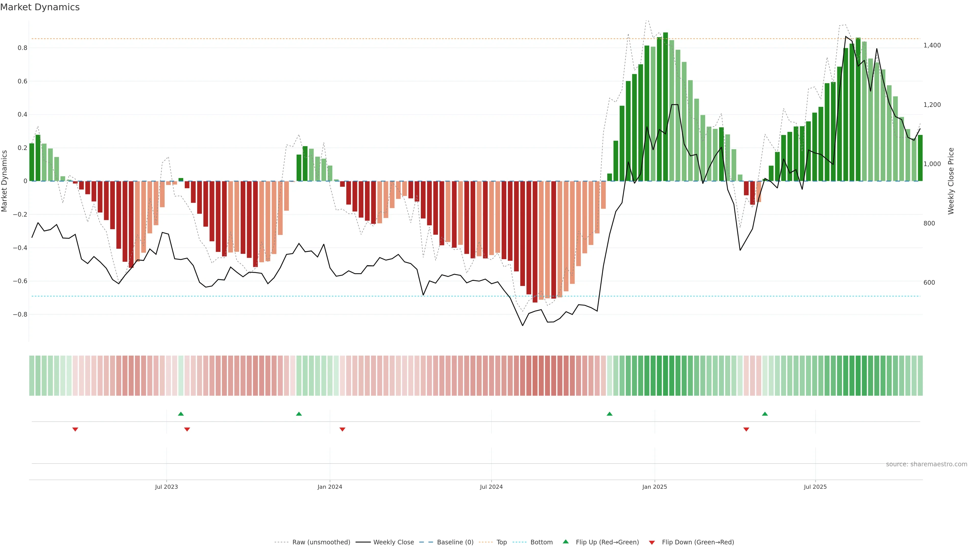Click the red flip-down marker after Jan 2024
This screenshot has width=980, height=551.
click(x=342, y=429)
